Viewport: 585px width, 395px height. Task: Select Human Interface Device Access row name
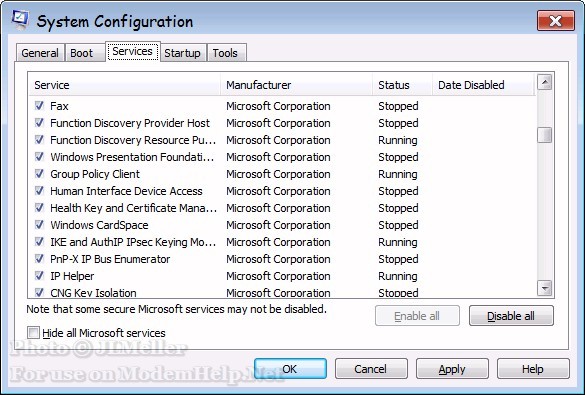pos(126,191)
